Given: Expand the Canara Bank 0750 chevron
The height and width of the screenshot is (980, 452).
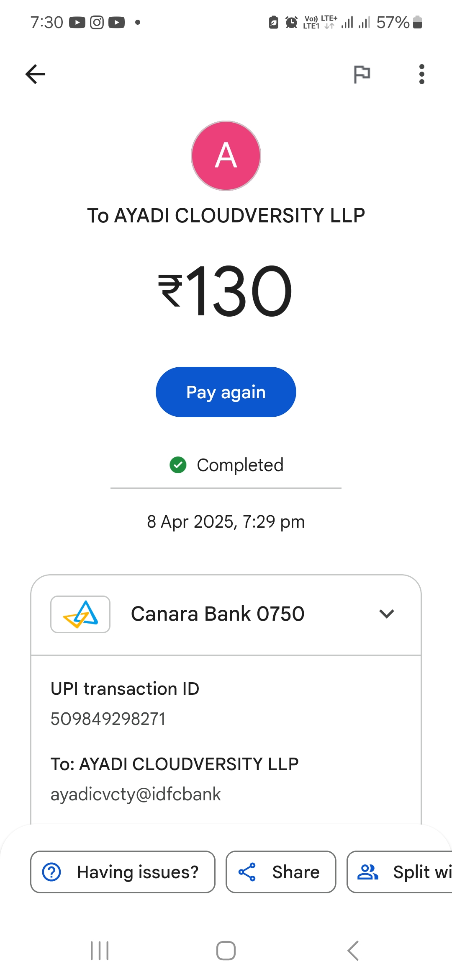Looking at the screenshot, I should [386, 614].
